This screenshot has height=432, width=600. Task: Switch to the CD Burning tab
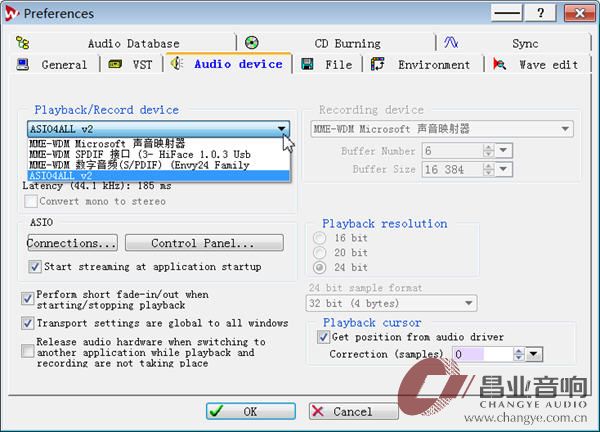coord(337,43)
